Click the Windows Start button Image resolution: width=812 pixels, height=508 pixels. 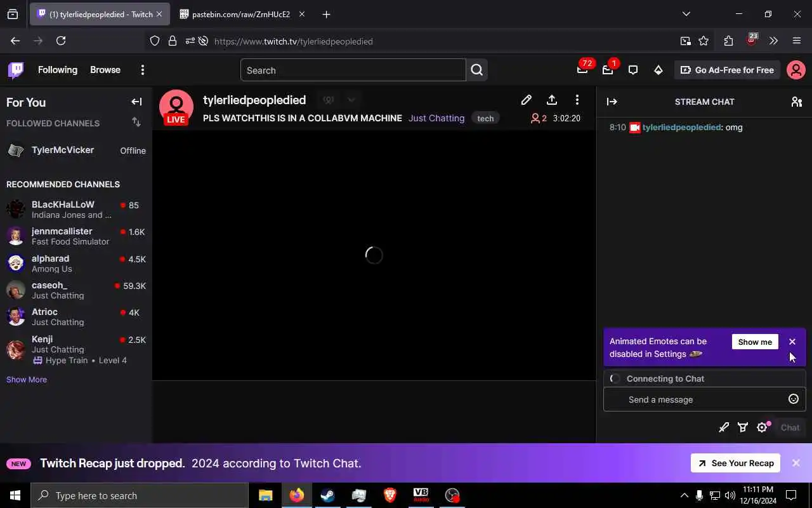coord(15,495)
